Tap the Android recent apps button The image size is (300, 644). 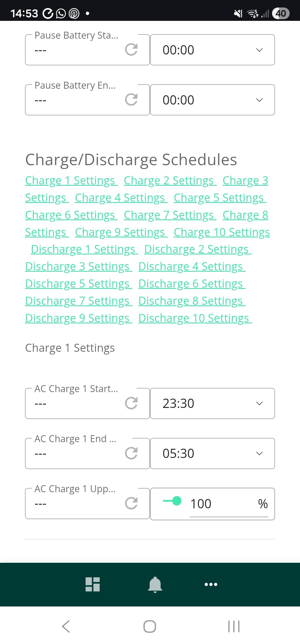click(234, 626)
